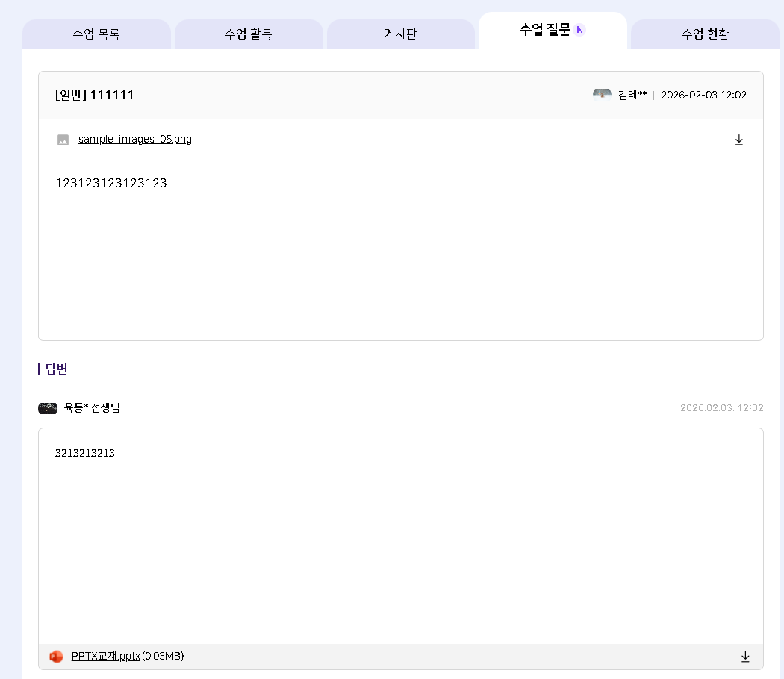Screen dimensions: 784x679
Task: Click the PowerPoint icon next to PPTX교재.pptx
Action: [56, 657]
